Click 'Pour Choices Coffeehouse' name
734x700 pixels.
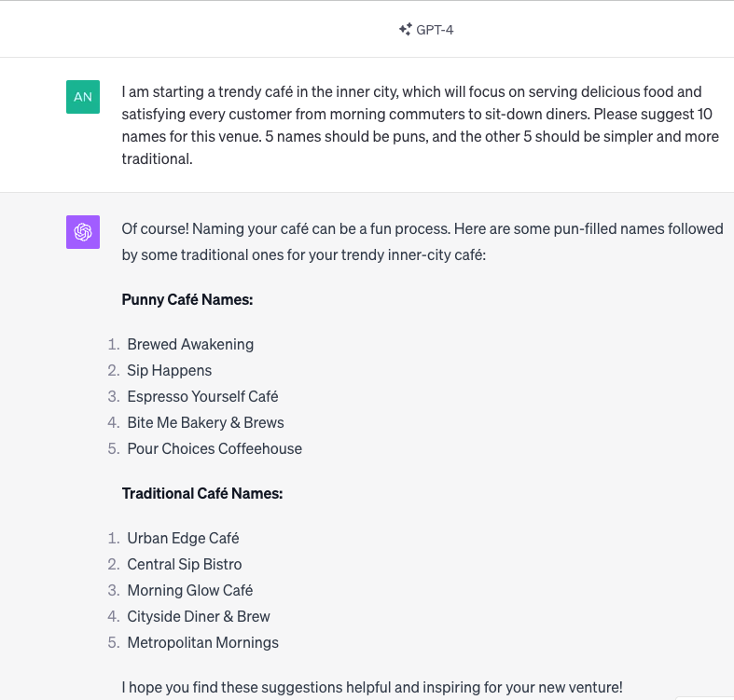click(x=215, y=448)
